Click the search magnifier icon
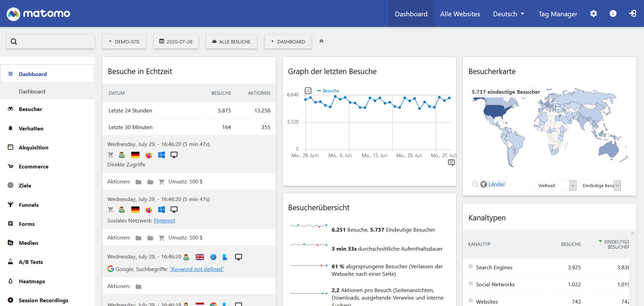 pyautogui.click(x=14, y=41)
